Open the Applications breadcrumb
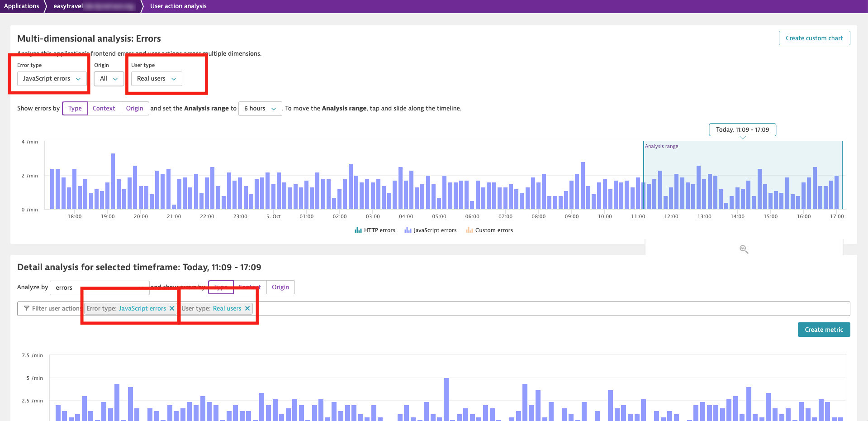The image size is (868, 421). tap(21, 6)
